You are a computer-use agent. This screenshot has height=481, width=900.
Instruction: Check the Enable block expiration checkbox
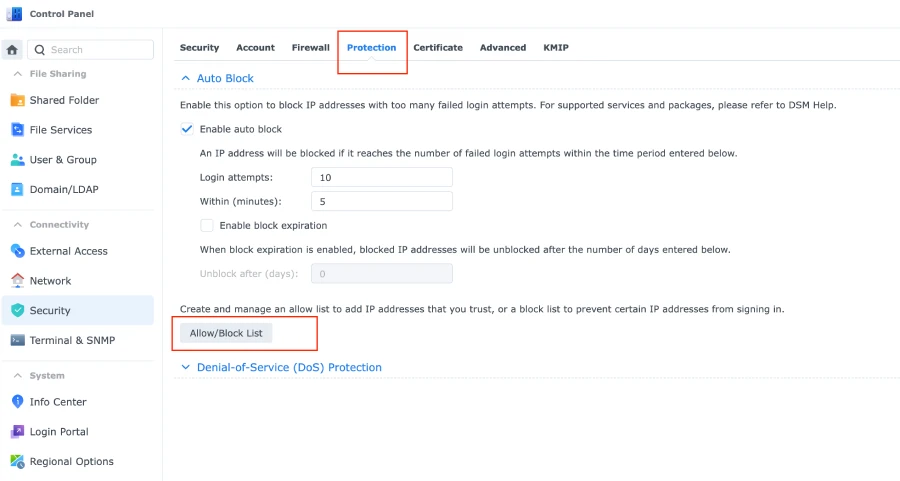click(207, 226)
